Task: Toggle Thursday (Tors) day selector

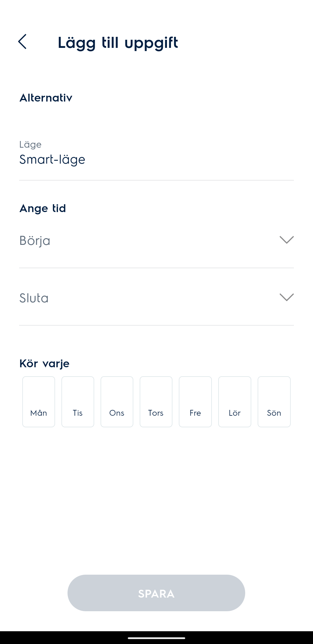Action: click(156, 401)
